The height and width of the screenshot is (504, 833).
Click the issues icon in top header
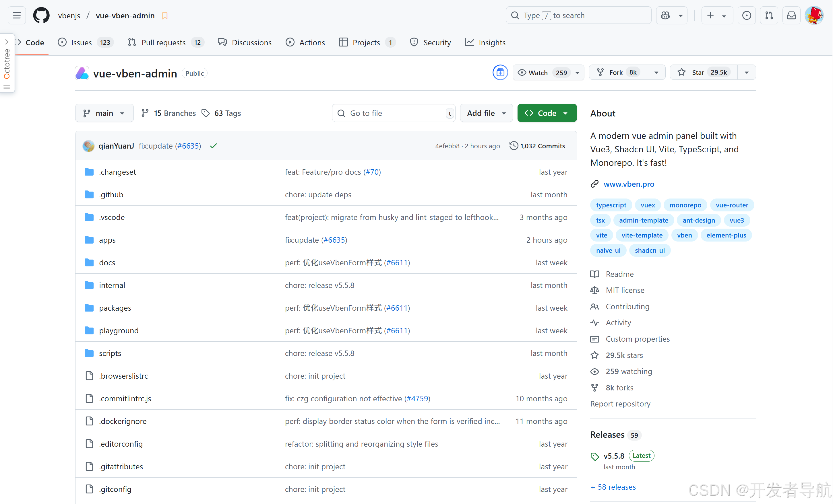pyautogui.click(x=746, y=15)
